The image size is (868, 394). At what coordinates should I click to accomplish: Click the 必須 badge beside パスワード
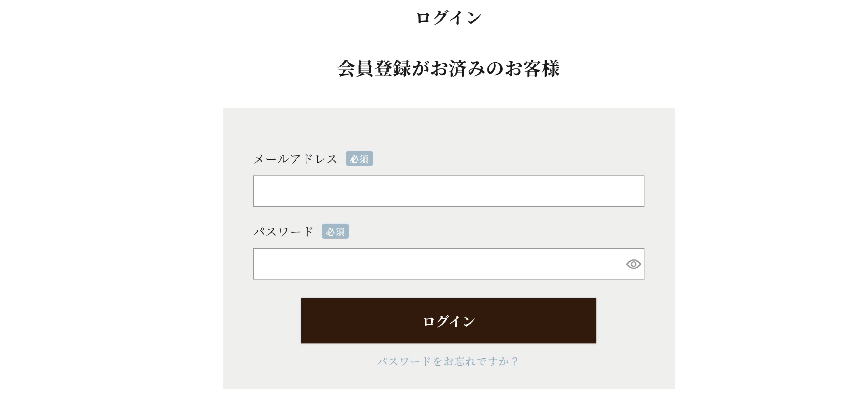tap(335, 232)
